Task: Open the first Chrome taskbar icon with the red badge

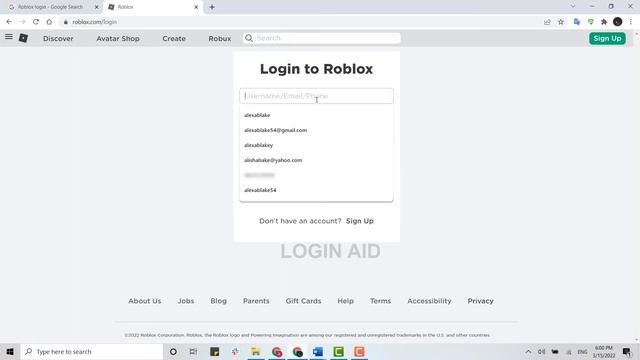Action: tap(277, 351)
